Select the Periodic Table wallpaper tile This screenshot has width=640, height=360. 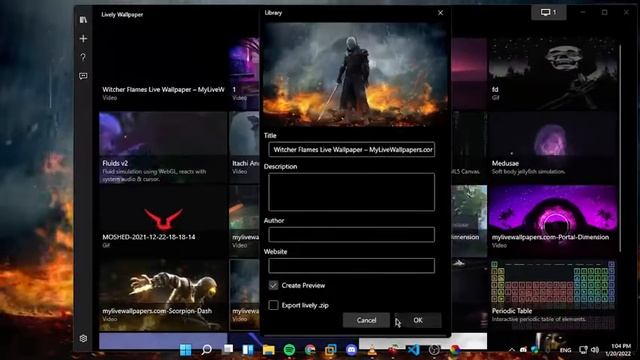[x=553, y=295]
